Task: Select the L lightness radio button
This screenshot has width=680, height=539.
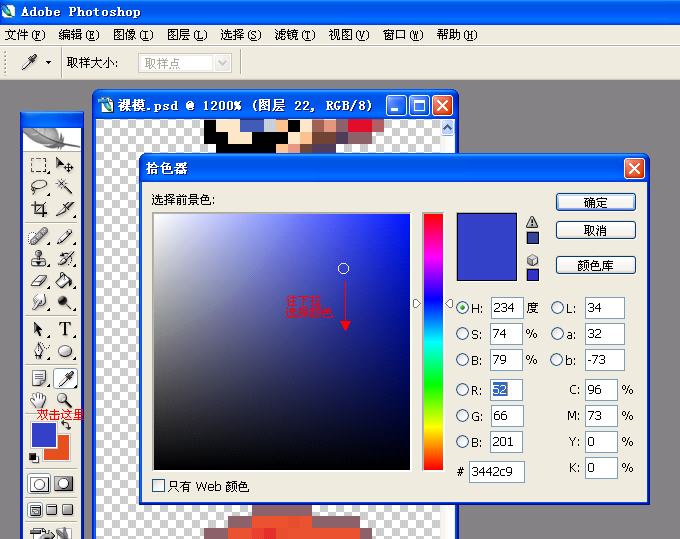Action: coord(557,307)
